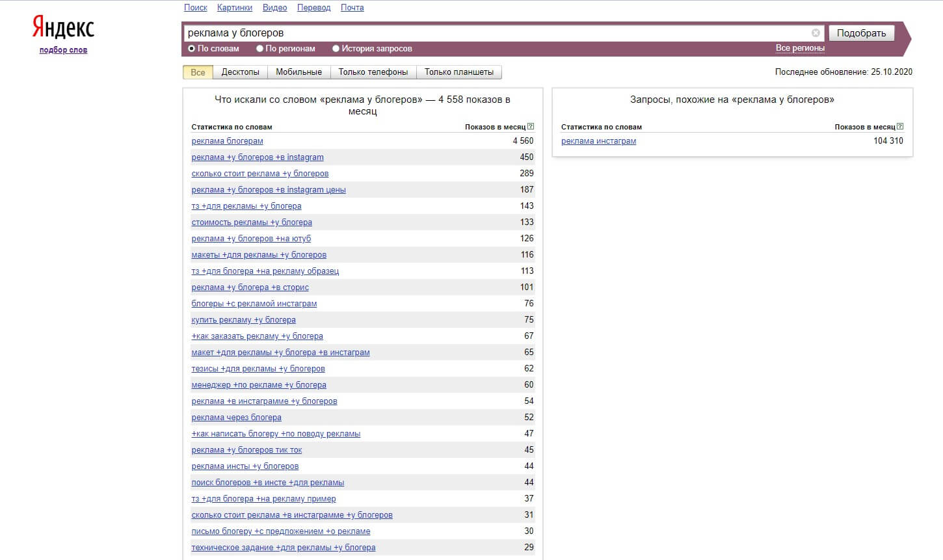Image resolution: width=943 pixels, height=560 pixels.
Task: Switch to the Только телефоны tab
Action: [373, 72]
